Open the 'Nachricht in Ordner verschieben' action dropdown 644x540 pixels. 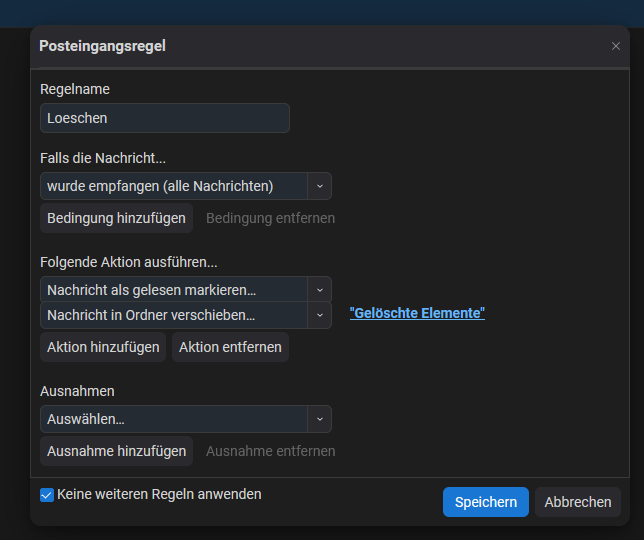pos(186,315)
